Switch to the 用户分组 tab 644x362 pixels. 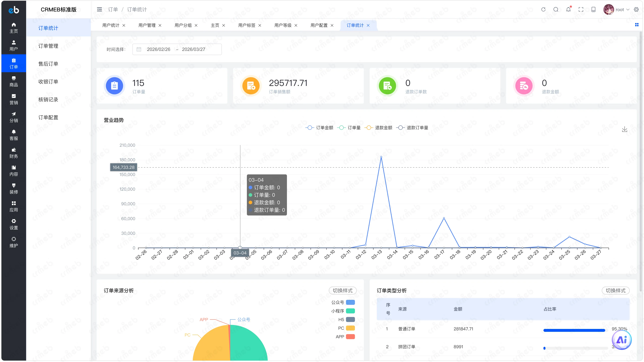click(x=183, y=25)
